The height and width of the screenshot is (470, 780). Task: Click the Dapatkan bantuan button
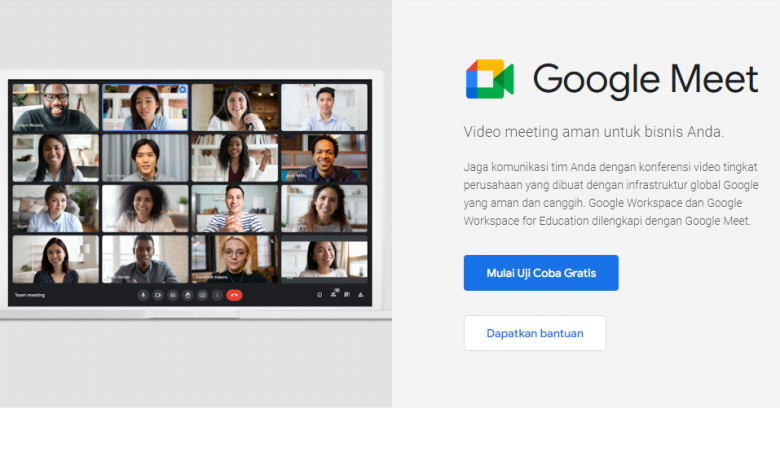[535, 333]
